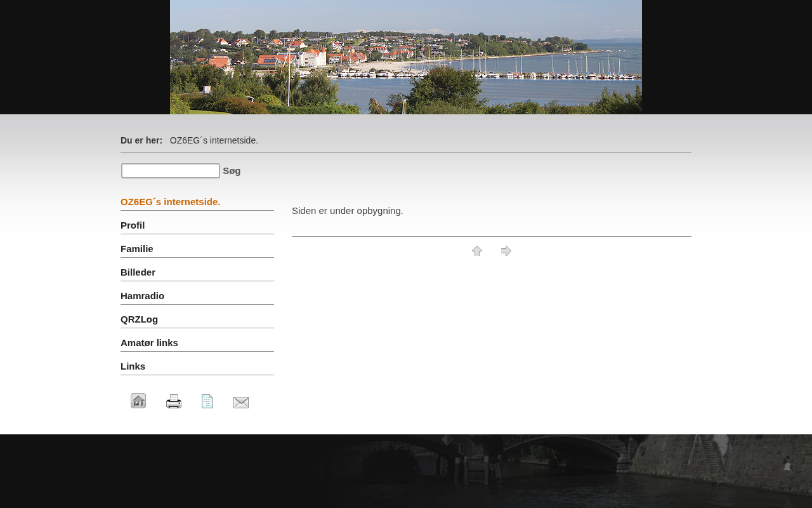Open the sitemap document icon
812x508 pixels.
pos(207,401)
